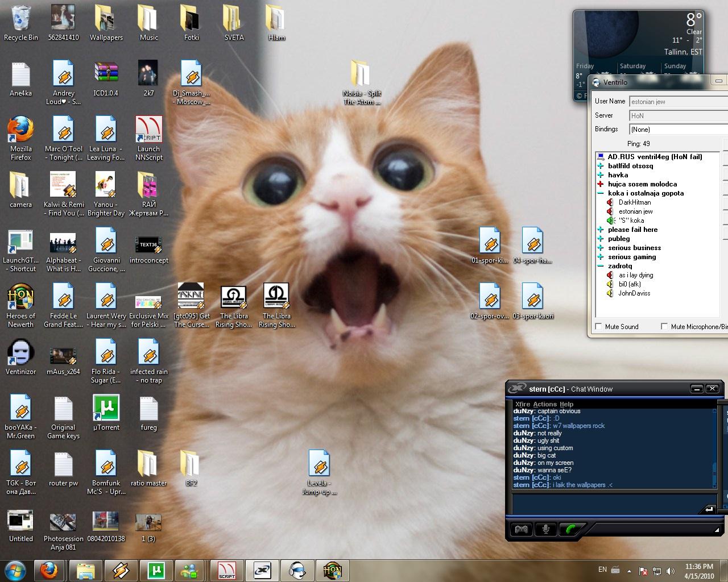The width and height of the screenshot is (728, 582).
Task: Check the Mute Microphone checkbox in Ventrilo
Action: click(664, 326)
